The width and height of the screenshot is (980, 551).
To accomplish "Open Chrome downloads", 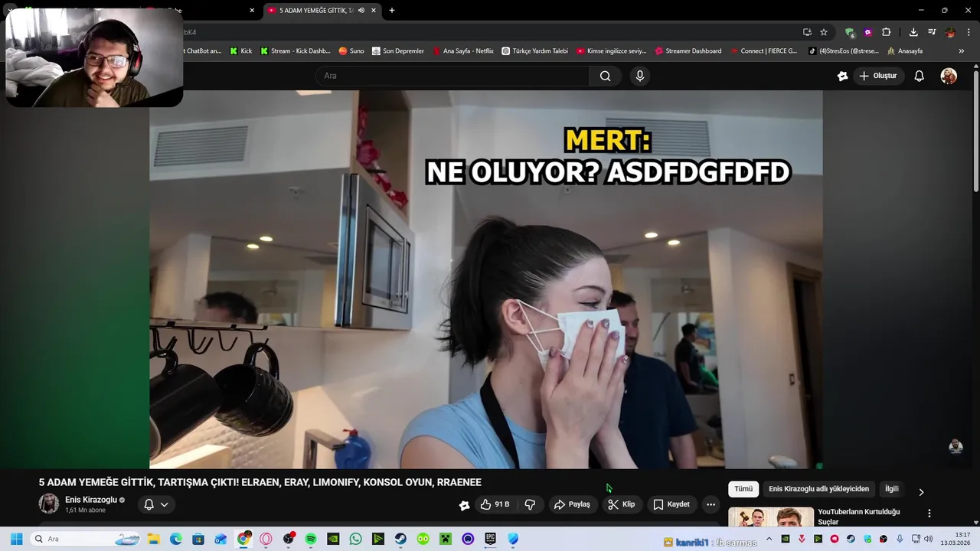I will 913,32.
